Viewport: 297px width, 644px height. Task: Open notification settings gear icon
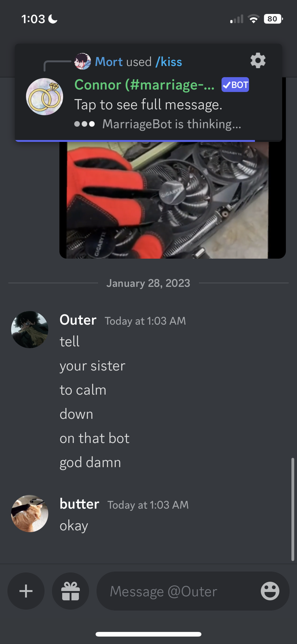(x=258, y=60)
